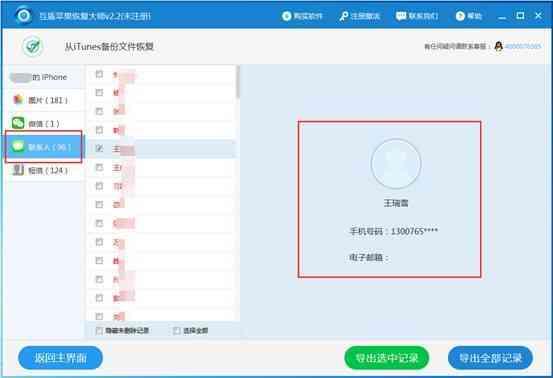Uncheck the checked contact row checkbox
Viewport: 553px width, 378px height.
click(x=99, y=148)
